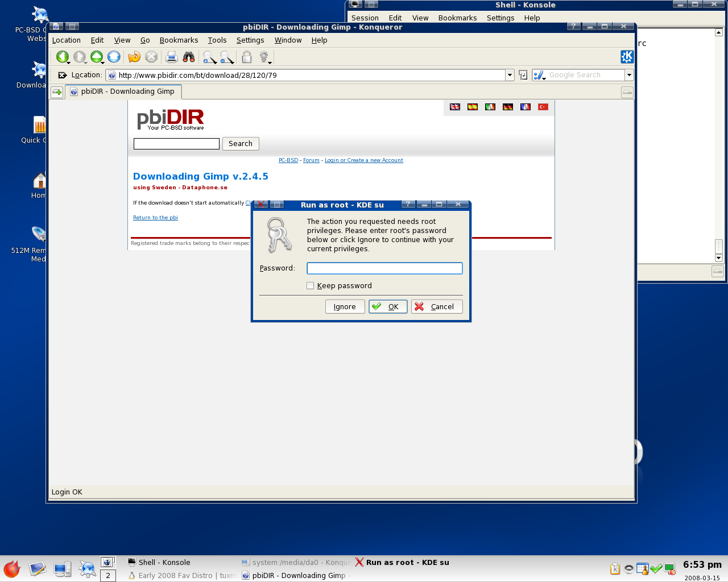Open the search provider selector icon dropdown
This screenshot has width=728, height=582.
pyautogui.click(x=539, y=75)
